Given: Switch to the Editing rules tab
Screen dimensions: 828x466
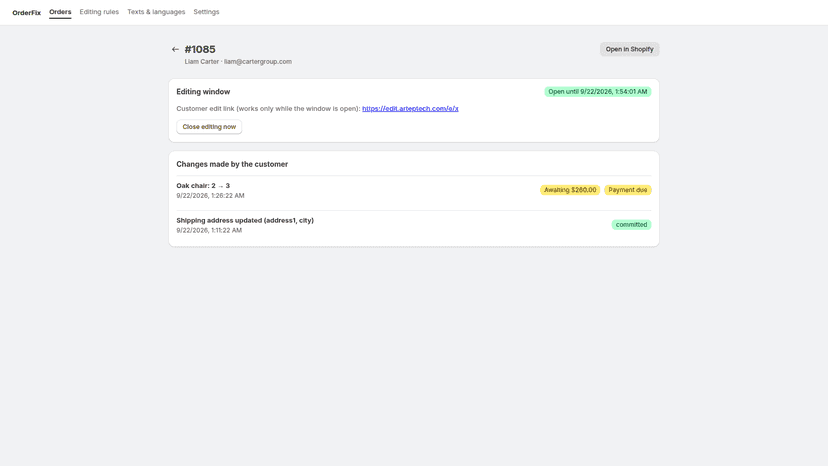Looking at the screenshot, I should click(x=99, y=12).
